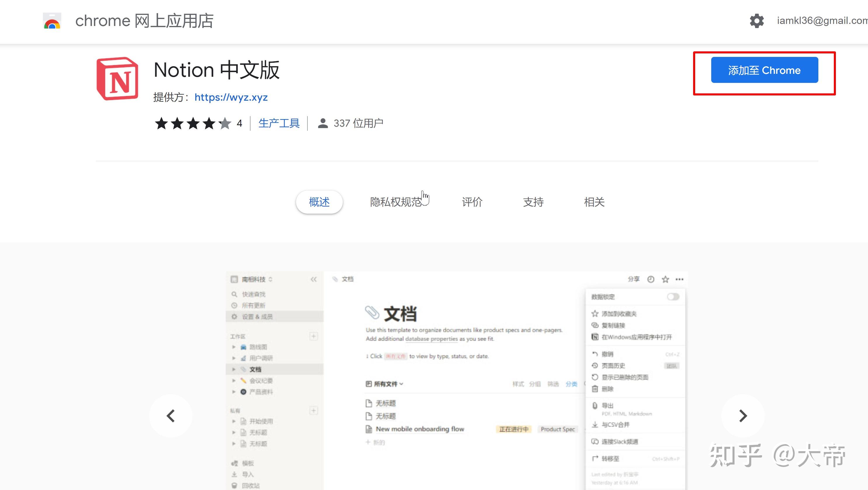
Task: Show the next screenshot with right arrow
Action: pyautogui.click(x=743, y=416)
